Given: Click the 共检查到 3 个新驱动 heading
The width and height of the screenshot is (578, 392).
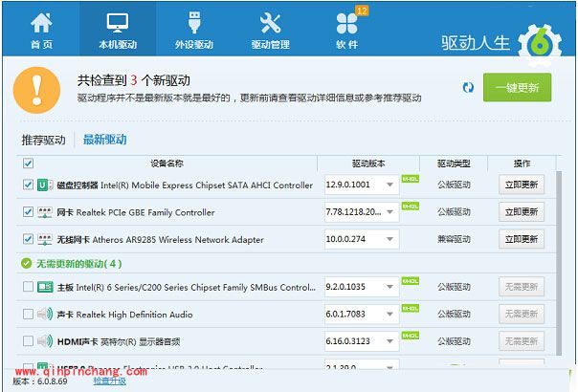Looking at the screenshot, I should [x=134, y=80].
